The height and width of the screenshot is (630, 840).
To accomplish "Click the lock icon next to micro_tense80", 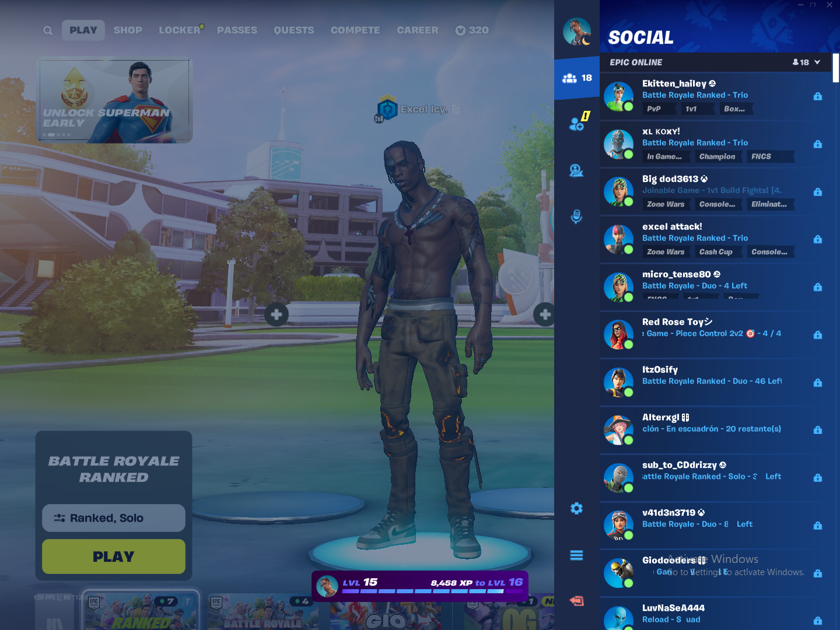I will (818, 287).
